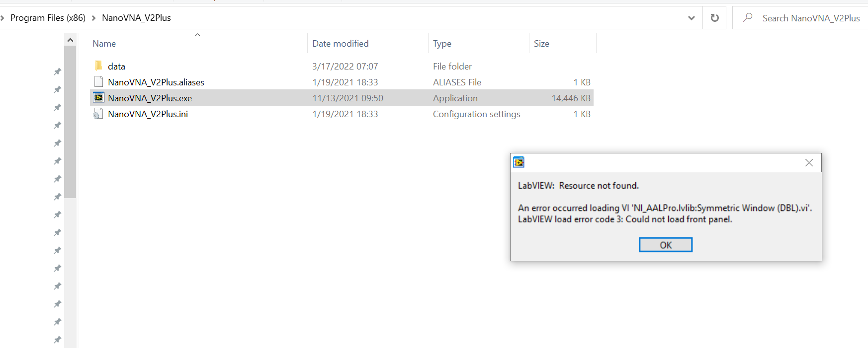This screenshot has height=348, width=868.
Task: Select the NanoVNA_V2Plus.ini file icon
Action: pyautogui.click(x=98, y=114)
